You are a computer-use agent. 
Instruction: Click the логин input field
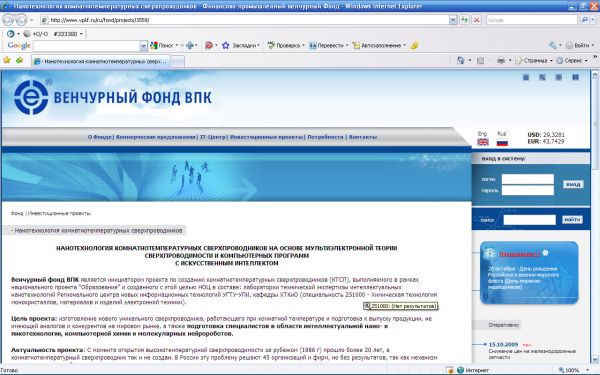(528, 179)
